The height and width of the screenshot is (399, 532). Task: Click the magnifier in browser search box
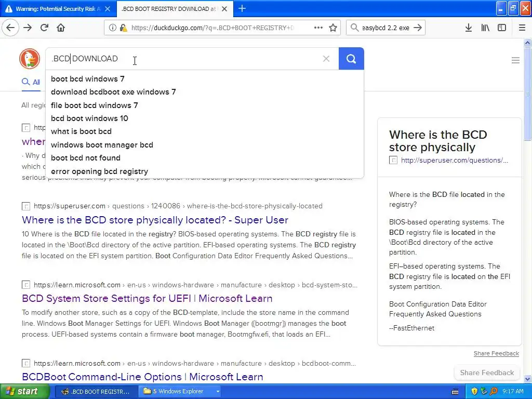coord(354,28)
